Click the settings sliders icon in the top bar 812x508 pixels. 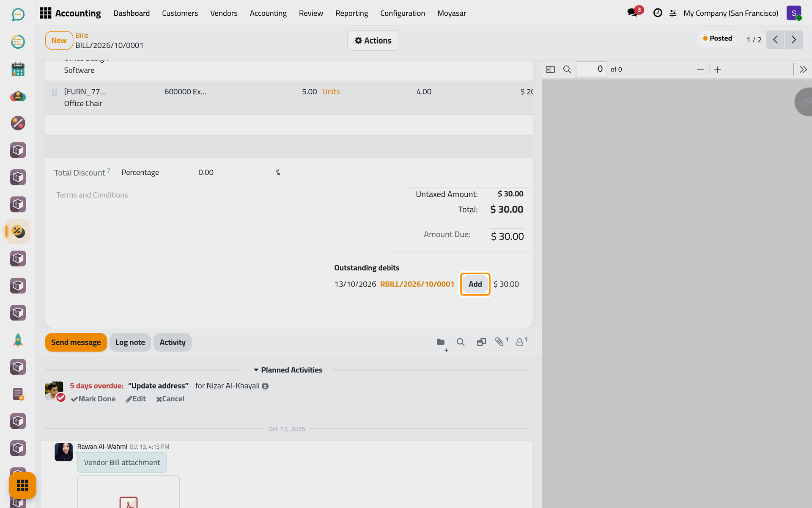pos(673,14)
